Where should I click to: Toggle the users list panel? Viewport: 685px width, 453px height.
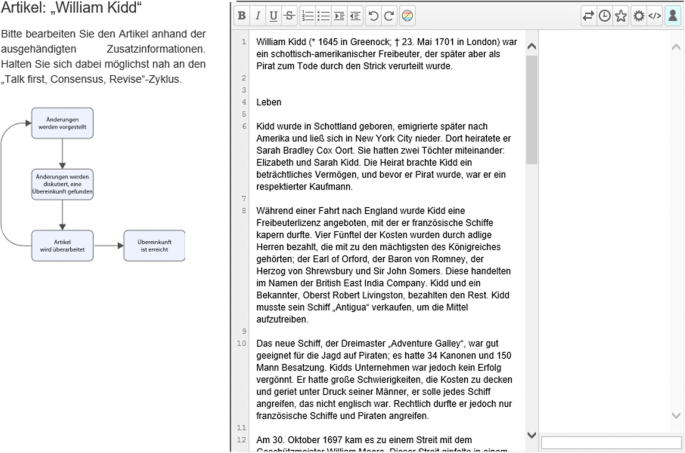pos(673,16)
